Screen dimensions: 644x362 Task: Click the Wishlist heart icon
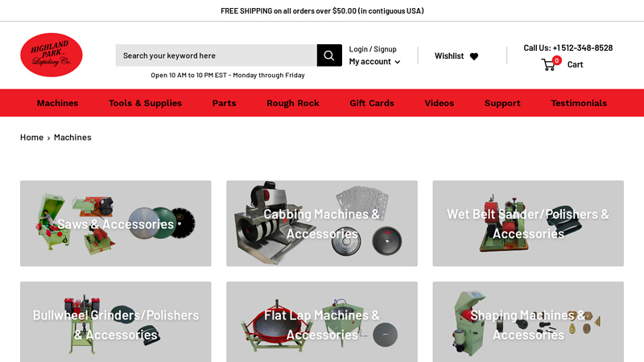(x=474, y=56)
